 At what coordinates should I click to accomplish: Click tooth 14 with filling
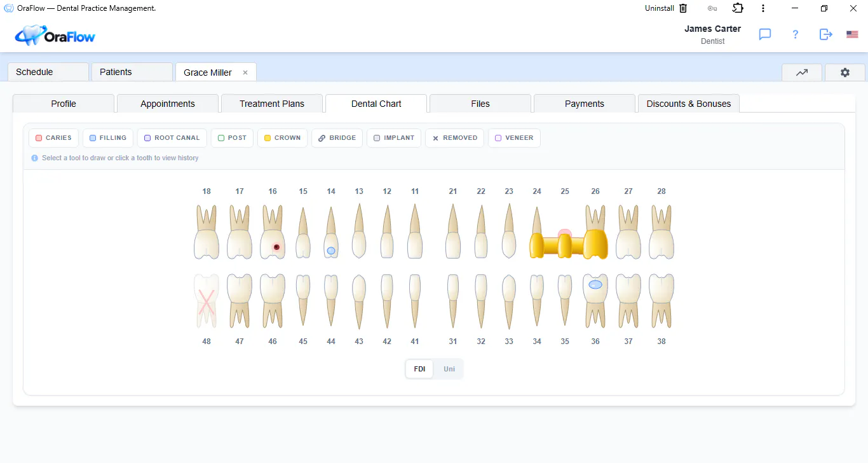click(331, 231)
